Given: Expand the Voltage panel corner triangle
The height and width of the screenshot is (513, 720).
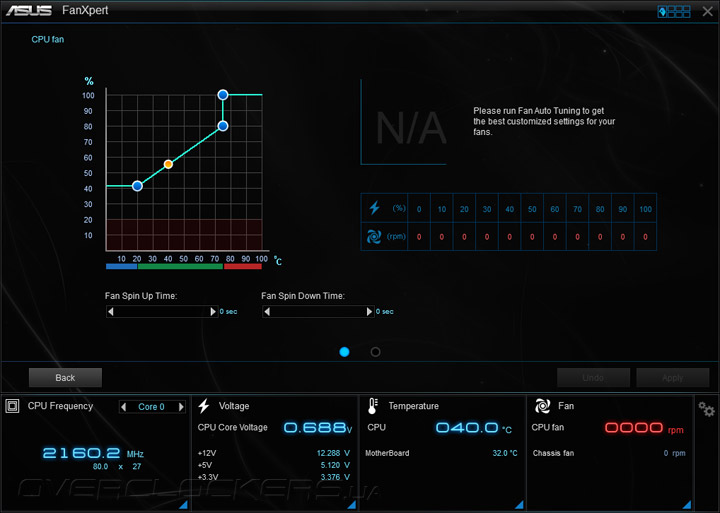Looking at the screenshot, I should click(x=352, y=504).
